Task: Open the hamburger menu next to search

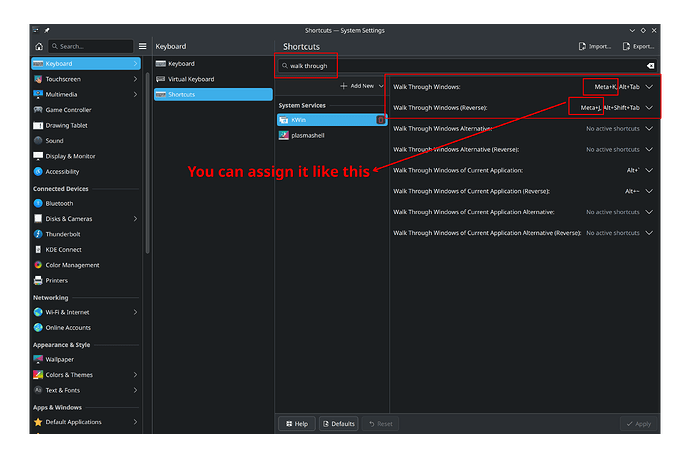Action: tap(143, 46)
